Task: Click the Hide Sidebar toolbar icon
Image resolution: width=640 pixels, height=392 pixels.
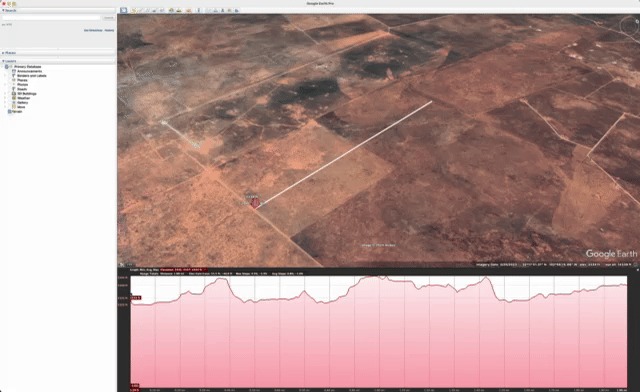Action: tap(123, 10)
